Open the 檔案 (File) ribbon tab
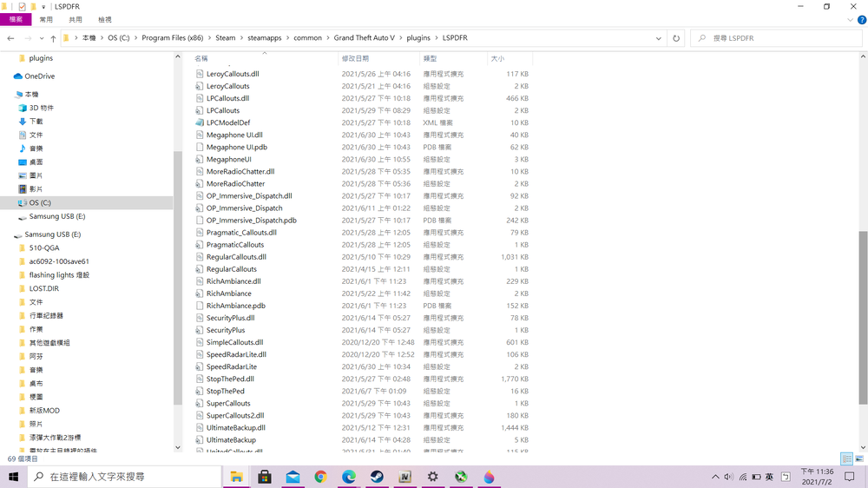The height and width of the screenshot is (488, 868). click(x=16, y=19)
